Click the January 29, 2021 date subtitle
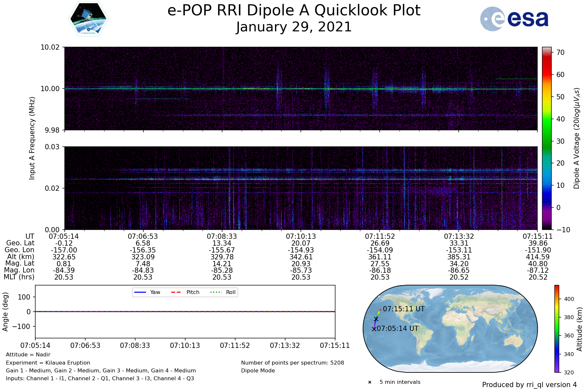This screenshot has width=588, height=392. tap(294, 27)
